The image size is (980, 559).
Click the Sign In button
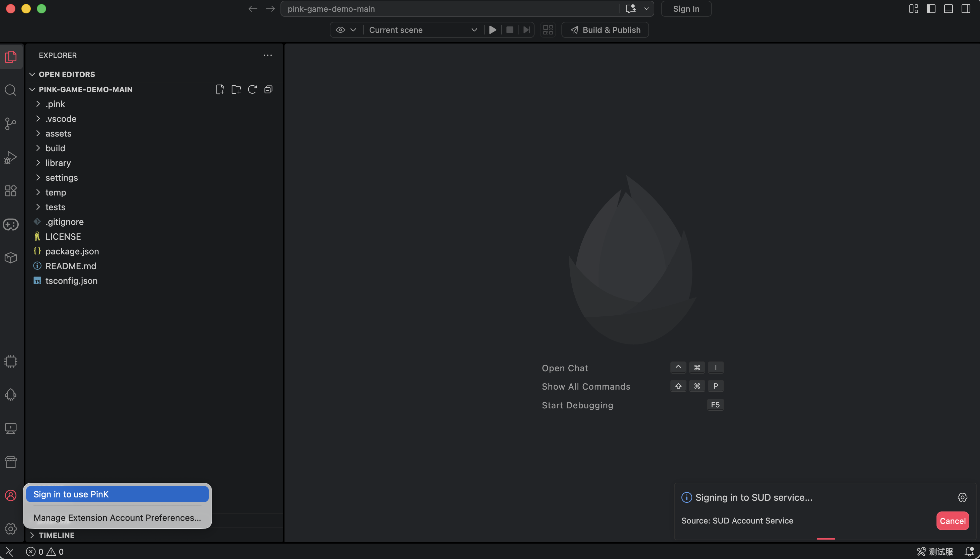tap(686, 9)
